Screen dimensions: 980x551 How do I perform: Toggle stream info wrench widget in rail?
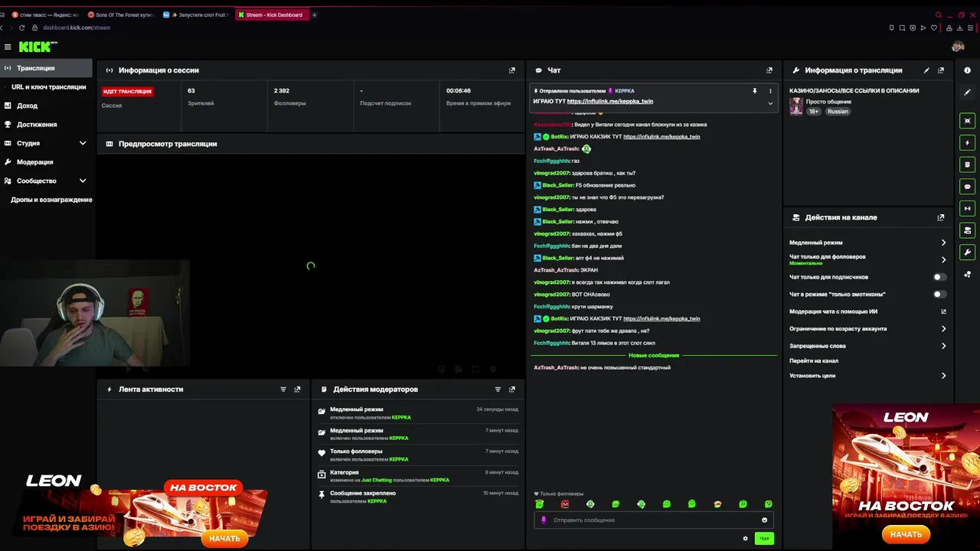968,252
